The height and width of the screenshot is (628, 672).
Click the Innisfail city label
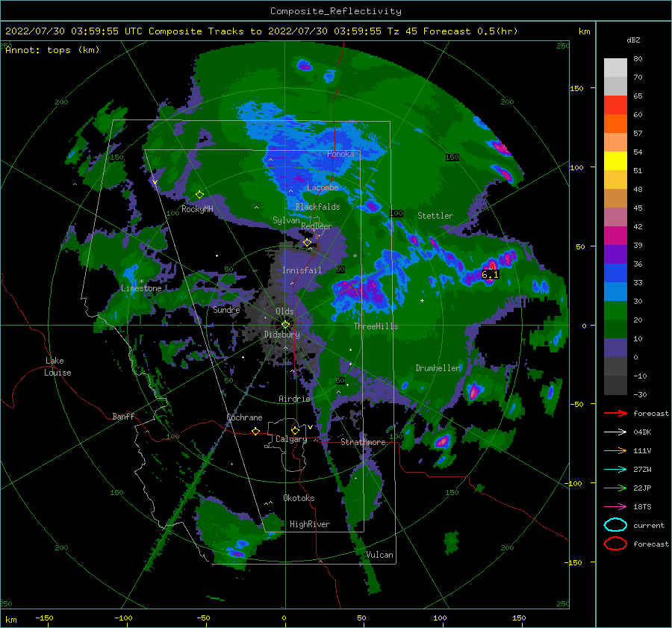point(302,270)
